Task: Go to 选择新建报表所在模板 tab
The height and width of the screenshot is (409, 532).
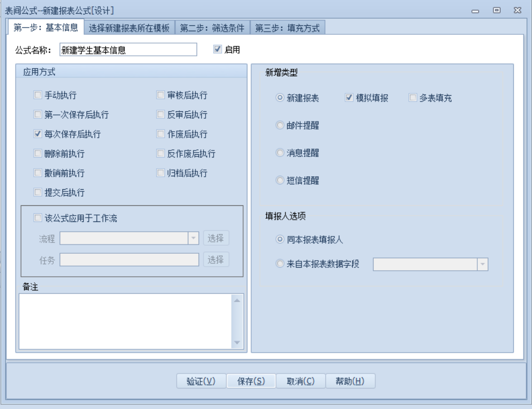Action: pyautogui.click(x=129, y=28)
